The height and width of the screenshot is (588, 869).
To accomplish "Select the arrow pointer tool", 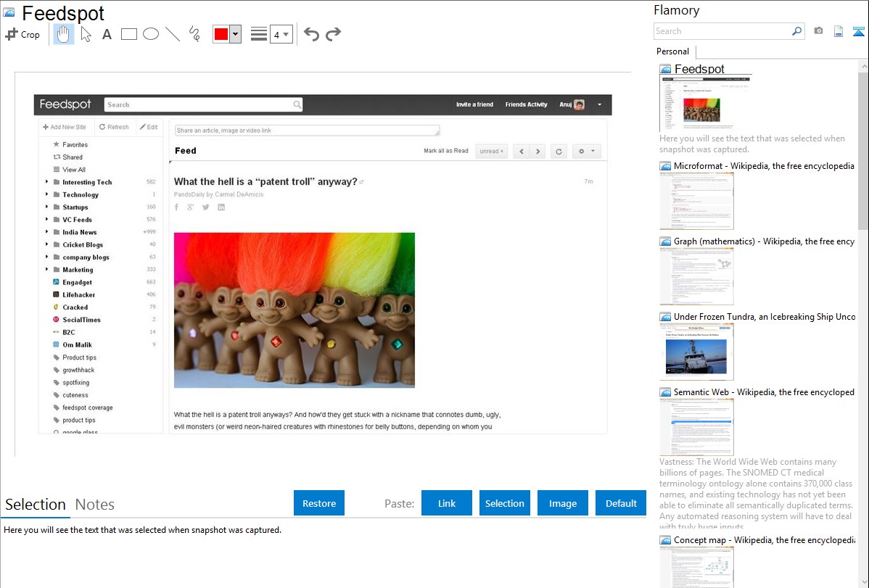I will click(x=86, y=34).
